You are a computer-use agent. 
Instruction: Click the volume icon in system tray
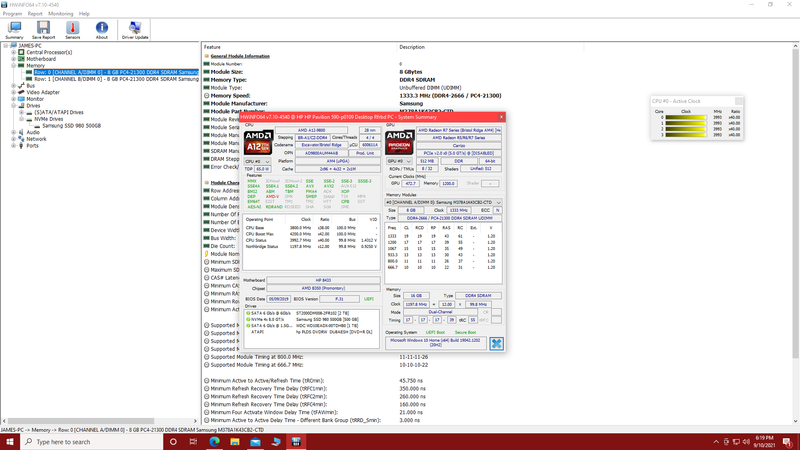tap(746, 442)
